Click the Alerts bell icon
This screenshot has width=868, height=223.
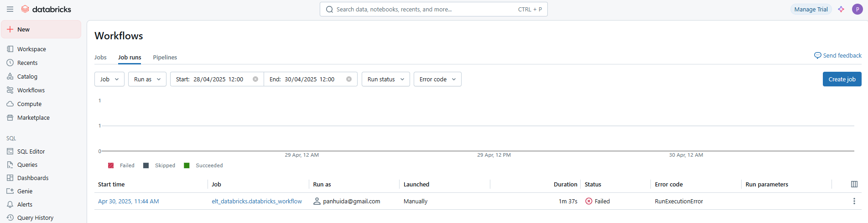coord(10,204)
